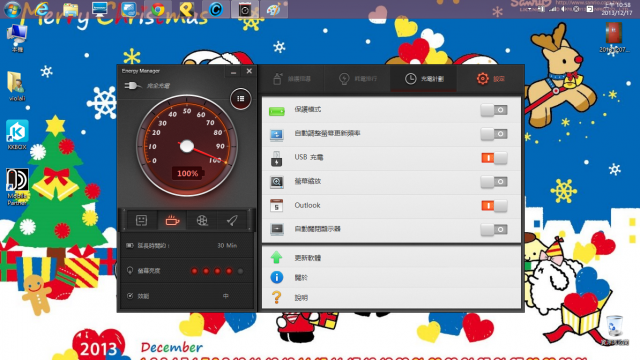The width and height of the screenshot is (640, 360).
Task: Click the performance level value in the bottom row
Action: (226, 296)
